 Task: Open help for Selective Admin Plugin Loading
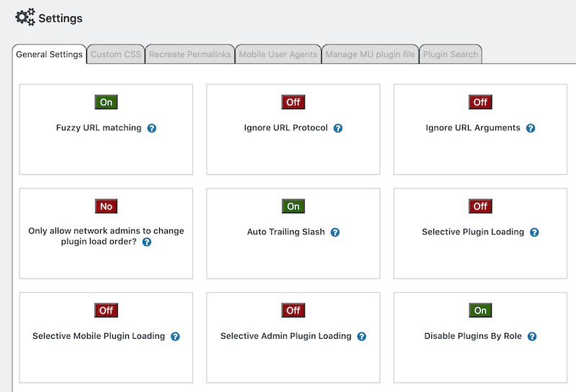(361, 337)
